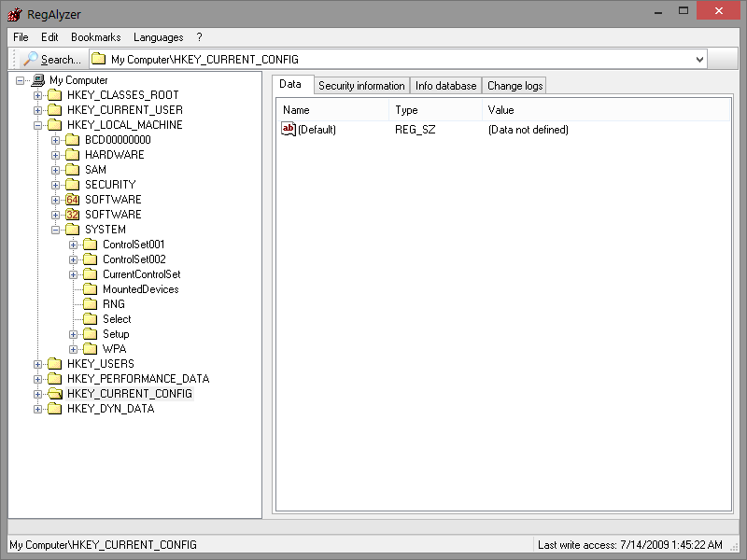
Task: Expand the HKEY_CLASSES_ROOT node
Action: (37, 95)
